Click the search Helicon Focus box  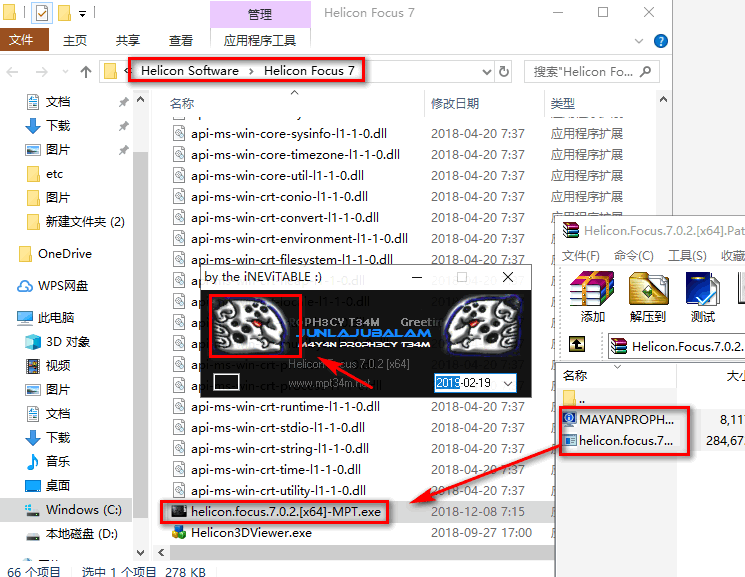pos(592,72)
